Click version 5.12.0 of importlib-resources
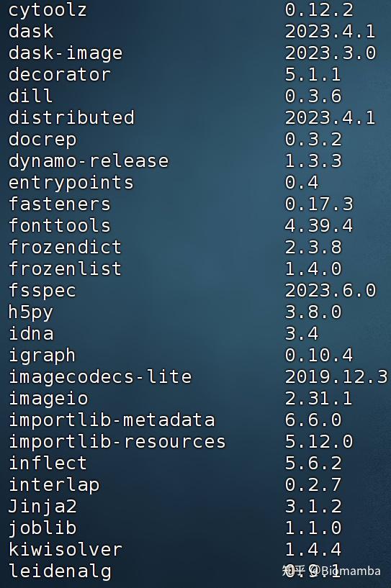391x588 pixels. [319, 441]
